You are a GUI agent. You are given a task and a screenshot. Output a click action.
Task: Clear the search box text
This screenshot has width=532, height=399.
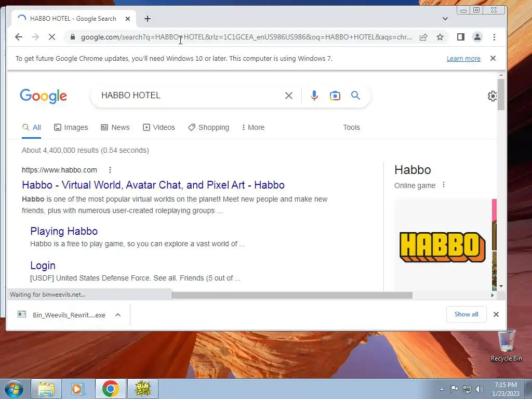coord(289,96)
